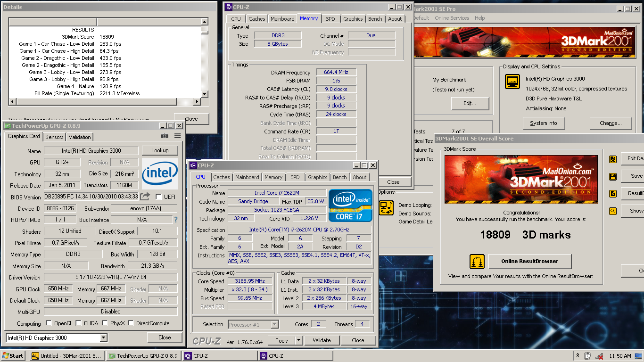Click the clock showing 11:50 AM
This screenshot has width=644, height=362.
pyautogui.click(x=620, y=356)
